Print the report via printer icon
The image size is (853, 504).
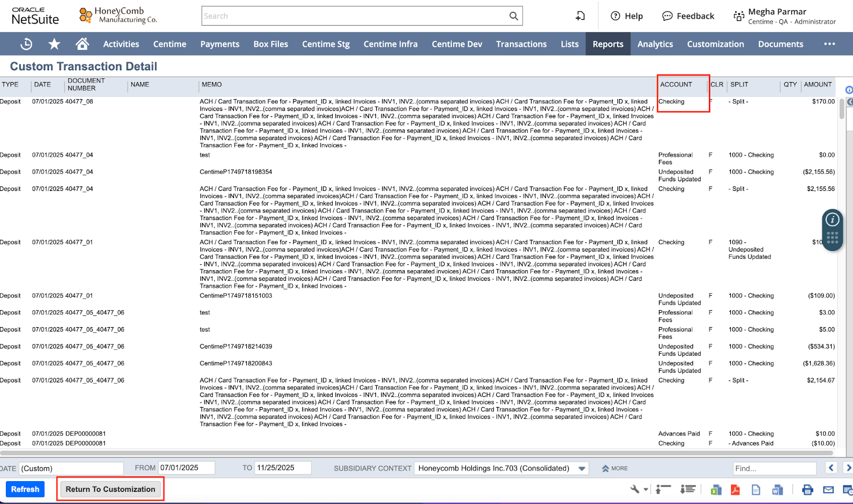(x=808, y=490)
